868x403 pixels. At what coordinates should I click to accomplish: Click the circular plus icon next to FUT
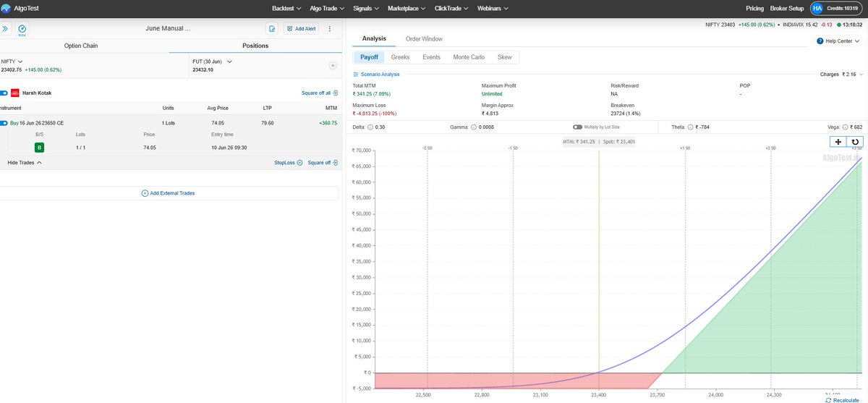[x=333, y=65]
